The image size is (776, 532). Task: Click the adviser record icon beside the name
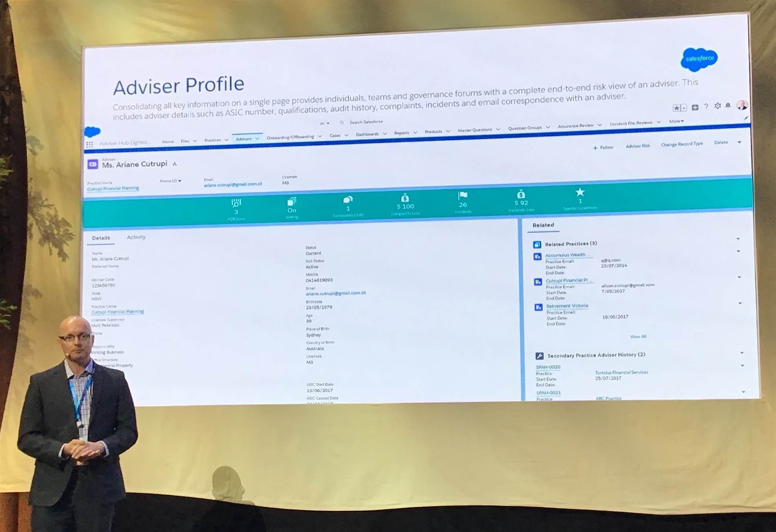click(93, 164)
